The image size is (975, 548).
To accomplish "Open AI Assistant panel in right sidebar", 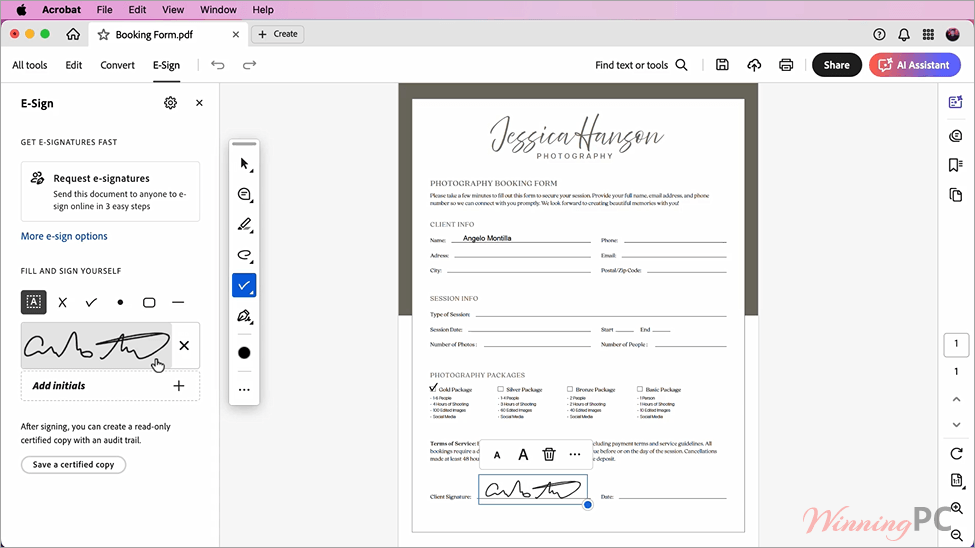I will click(x=956, y=102).
